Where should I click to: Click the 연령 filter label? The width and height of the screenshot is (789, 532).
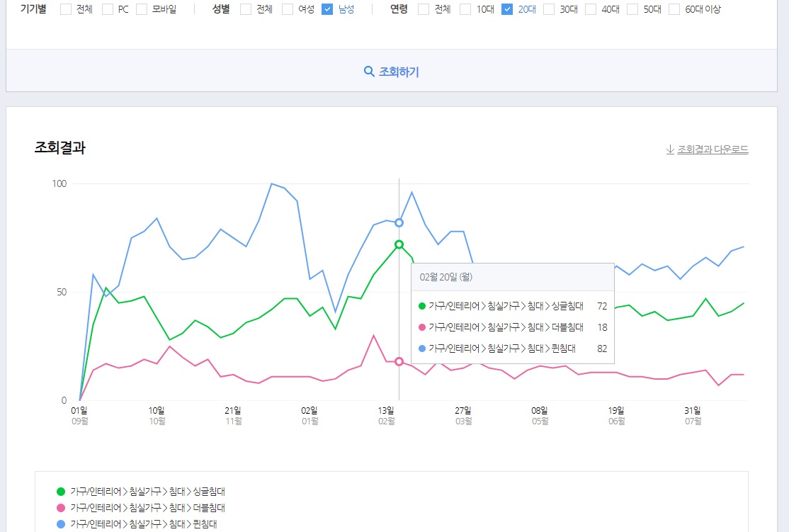(x=399, y=9)
